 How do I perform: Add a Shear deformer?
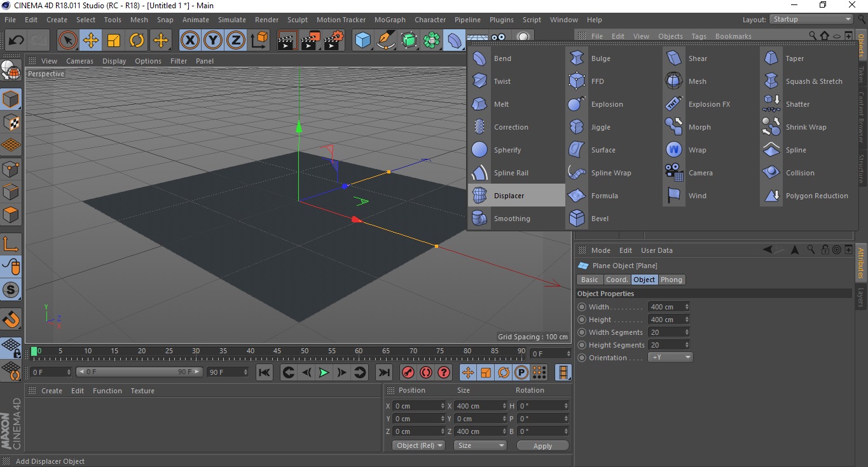coord(711,58)
